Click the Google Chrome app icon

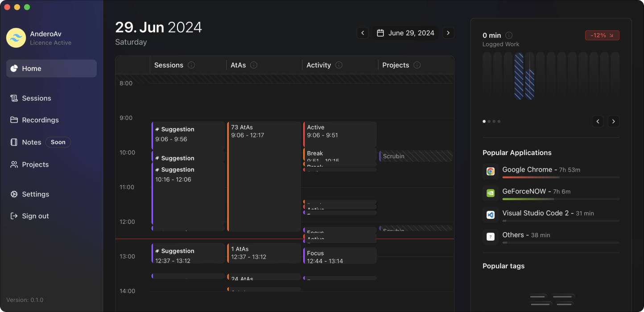pyautogui.click(x=491, y=171)
